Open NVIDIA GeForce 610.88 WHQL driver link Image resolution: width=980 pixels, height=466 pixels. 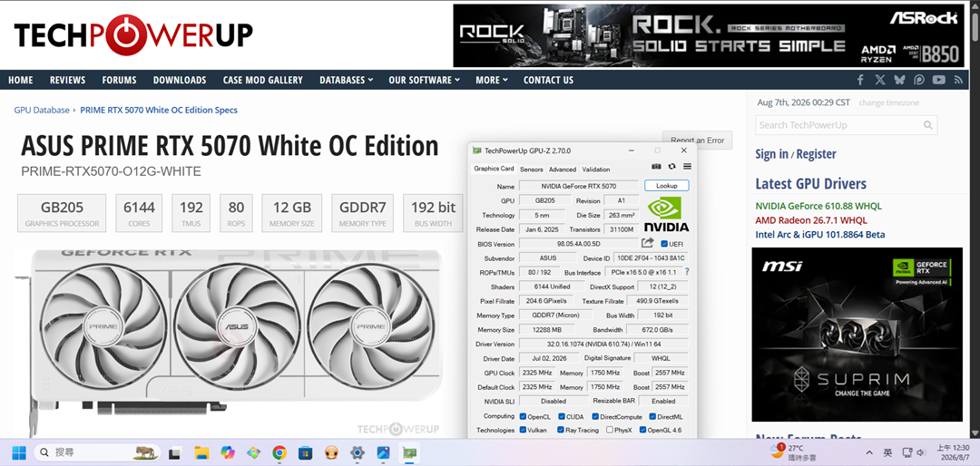coord(818,206)
